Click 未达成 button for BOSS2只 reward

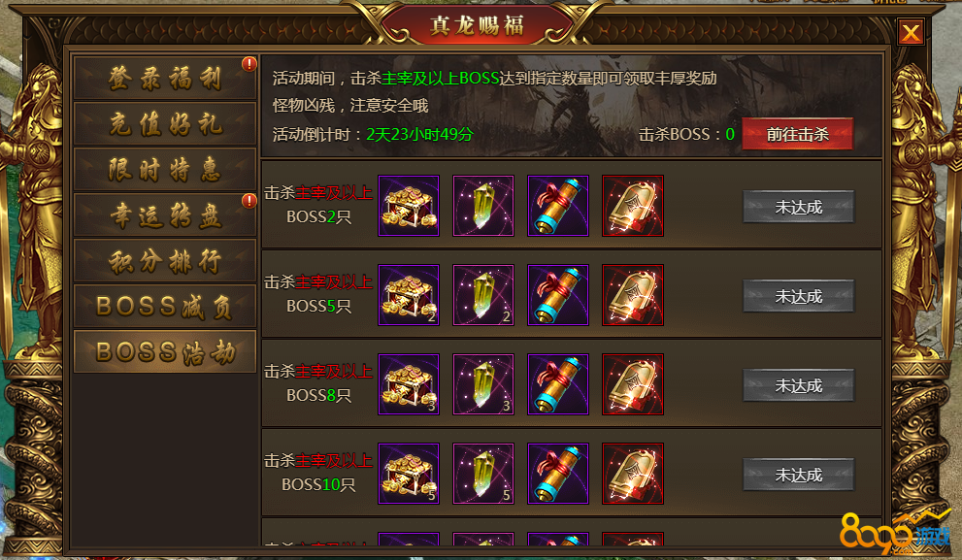click(x=798, y=207)
